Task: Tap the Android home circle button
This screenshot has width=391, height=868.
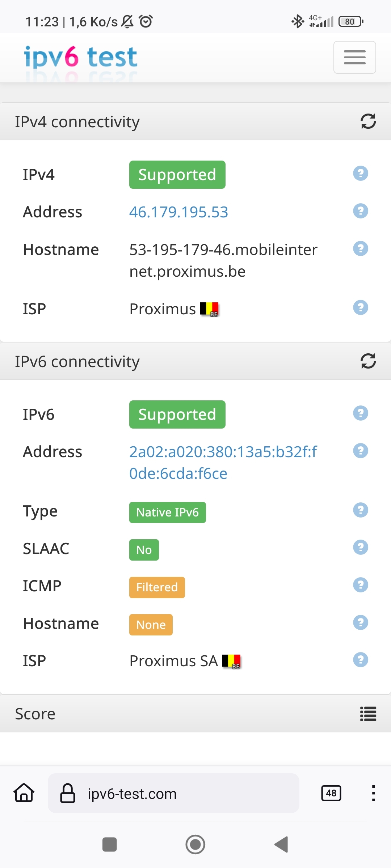Action: click(x=195, y=844)
